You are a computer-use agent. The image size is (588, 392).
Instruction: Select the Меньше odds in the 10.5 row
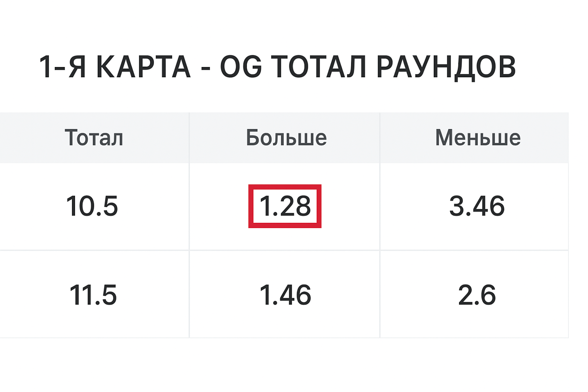(x=477, y=206)
